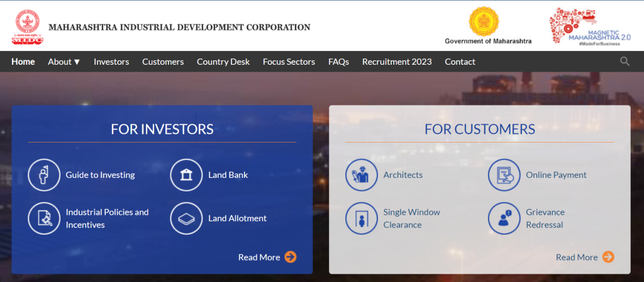644x282 pixels.
Task: Open the Guide to Investing link
Action: click(x=100, y=175)
